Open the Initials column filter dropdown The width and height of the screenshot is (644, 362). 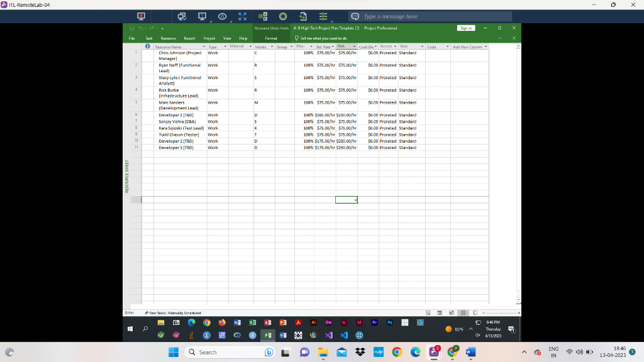tap(272, 47)
